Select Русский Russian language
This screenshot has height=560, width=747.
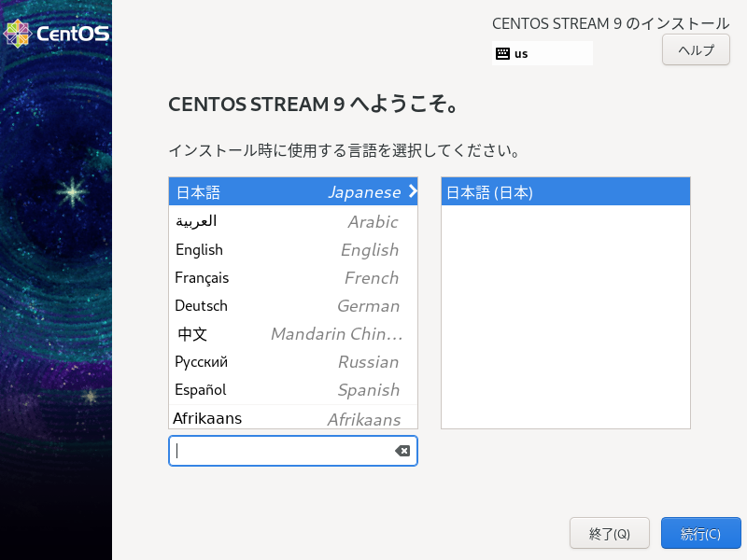293,362
